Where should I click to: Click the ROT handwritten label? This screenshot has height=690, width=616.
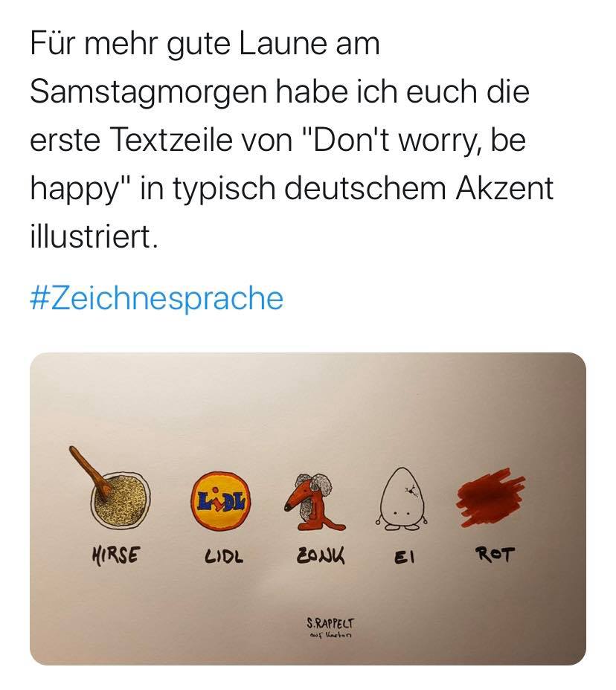click(495, 555)
